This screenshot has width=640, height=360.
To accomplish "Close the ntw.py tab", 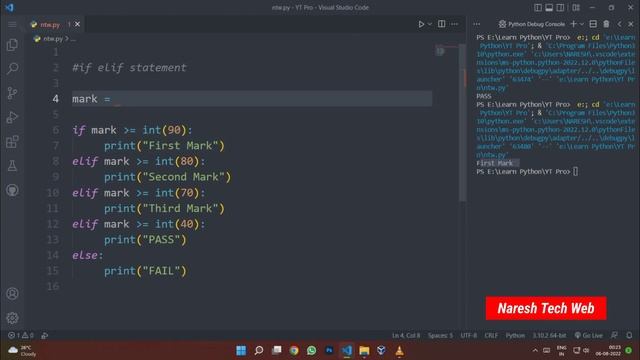I will 77,24.
